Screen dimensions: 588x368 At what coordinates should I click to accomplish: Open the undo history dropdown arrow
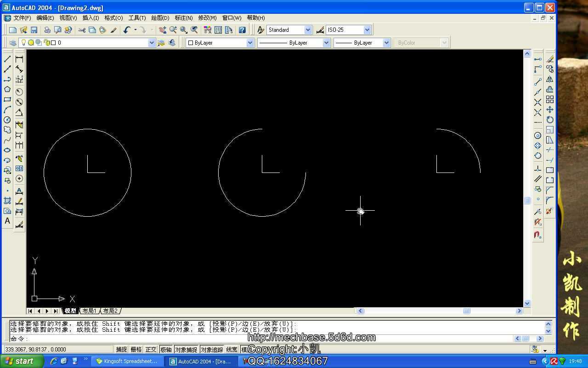click(x=135, y=30)
